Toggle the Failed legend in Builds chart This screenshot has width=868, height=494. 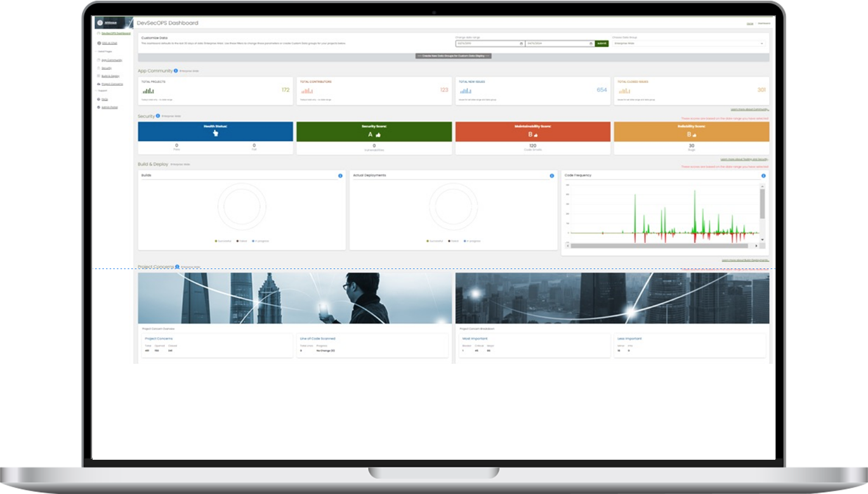tap(242, 241)
